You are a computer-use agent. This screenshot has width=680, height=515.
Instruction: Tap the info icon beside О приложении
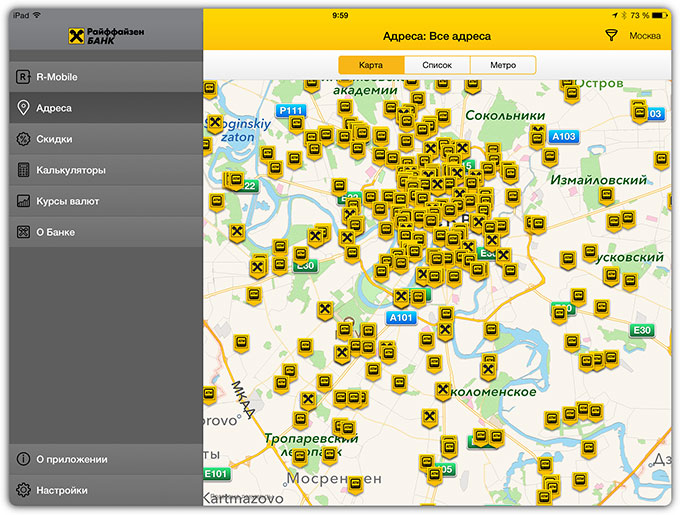point(22,459)
